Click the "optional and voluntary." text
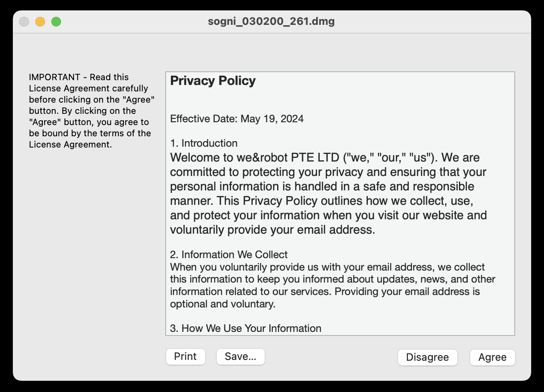Screen dimensions: 544x392 tap(223, 304)
